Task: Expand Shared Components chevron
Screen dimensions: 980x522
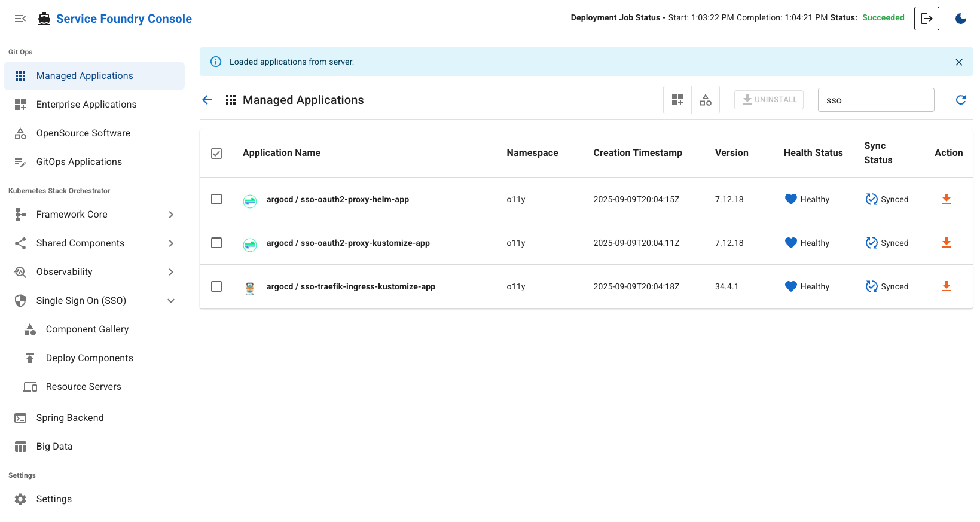Action: 171,243
